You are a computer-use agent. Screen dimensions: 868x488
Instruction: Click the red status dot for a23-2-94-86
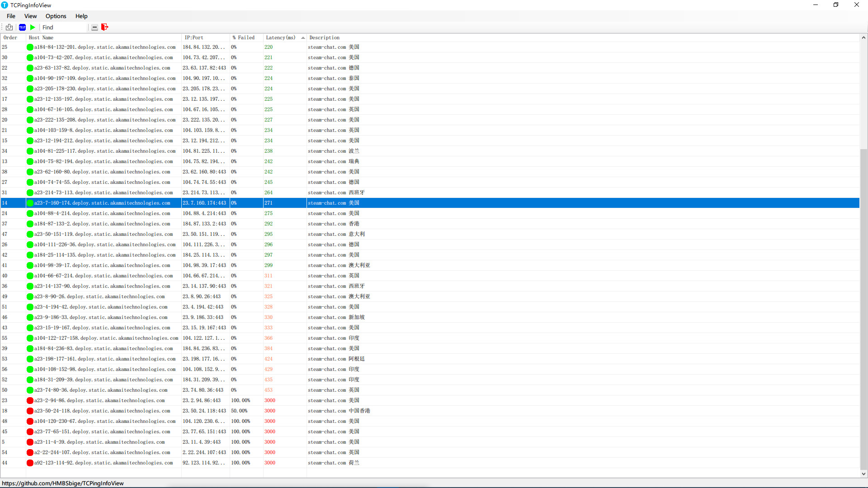click(30, 400)
